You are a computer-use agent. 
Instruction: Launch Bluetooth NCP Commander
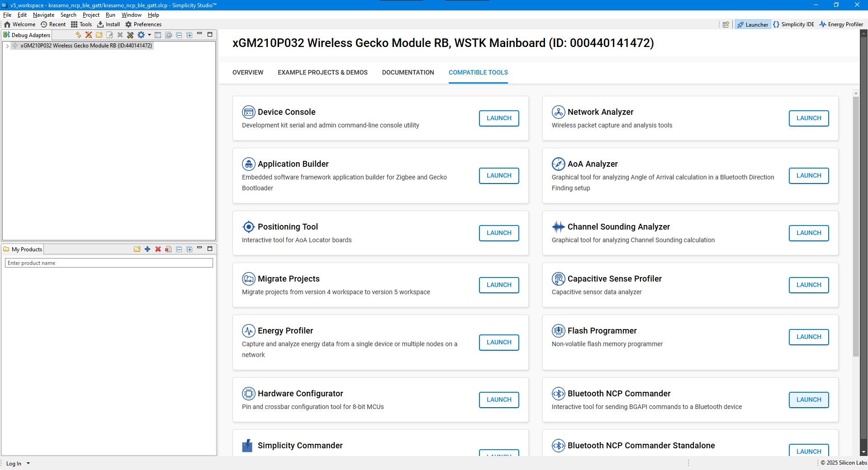tap(809, 400)
